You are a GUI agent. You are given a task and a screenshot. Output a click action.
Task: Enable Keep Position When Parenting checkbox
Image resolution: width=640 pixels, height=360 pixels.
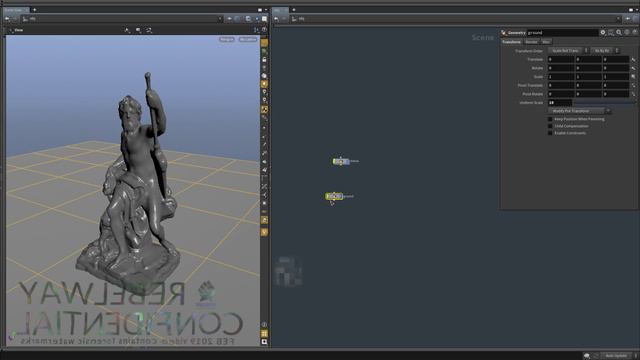tap(550, 119)
